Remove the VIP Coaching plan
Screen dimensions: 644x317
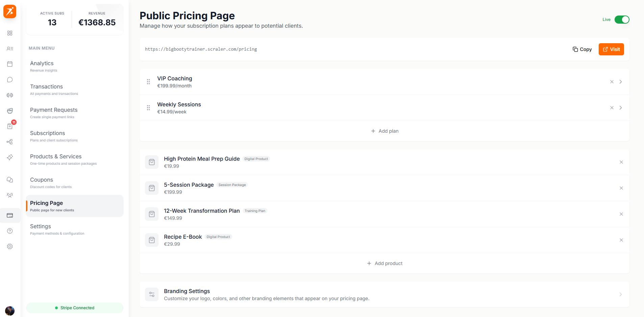(x=612, y=82)
